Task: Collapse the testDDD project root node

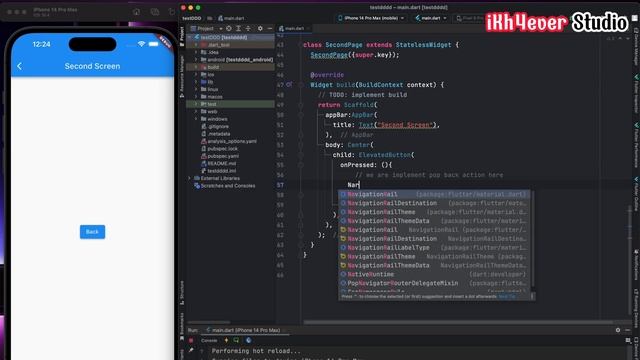Action: point(189,37)
